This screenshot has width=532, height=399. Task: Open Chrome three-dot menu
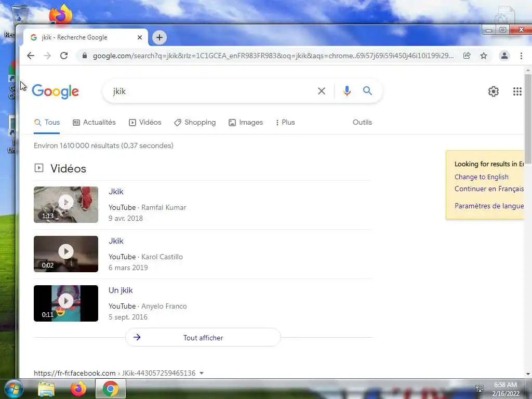pyautogui.click(x=521, y=56)
